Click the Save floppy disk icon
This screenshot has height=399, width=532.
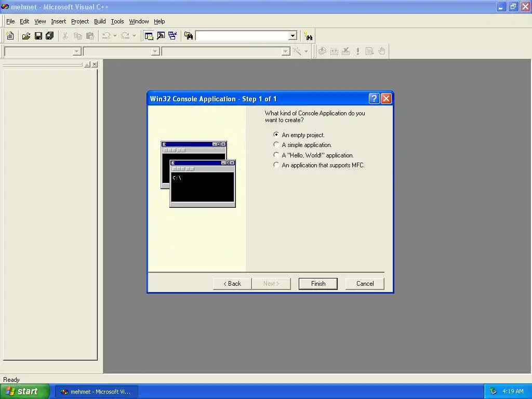click(38, 36)
